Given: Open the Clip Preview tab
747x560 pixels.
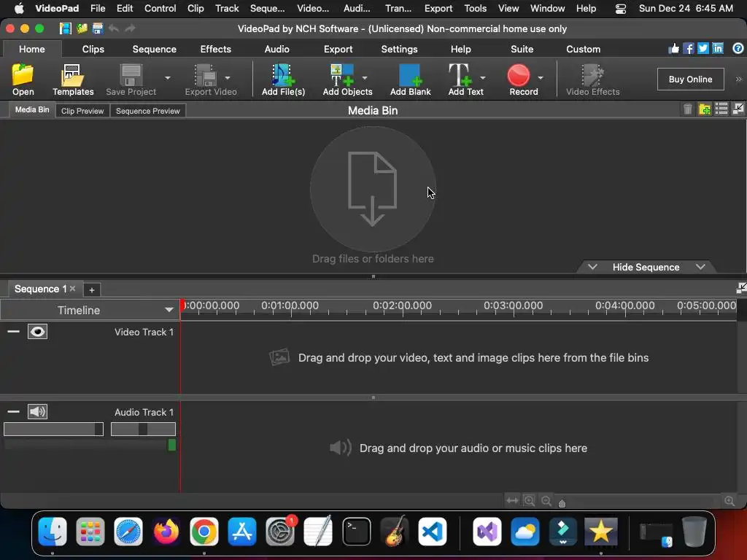Looking at the screenshot, I should 82,111.
